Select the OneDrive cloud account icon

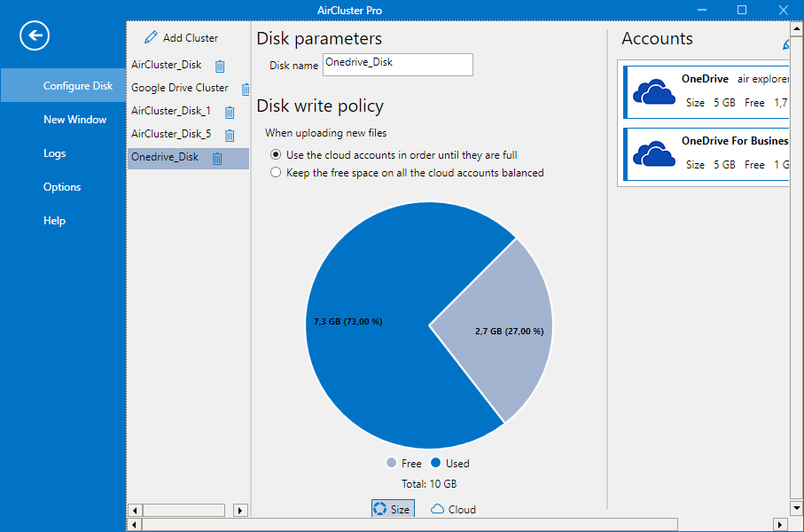[x=654, y=92]
